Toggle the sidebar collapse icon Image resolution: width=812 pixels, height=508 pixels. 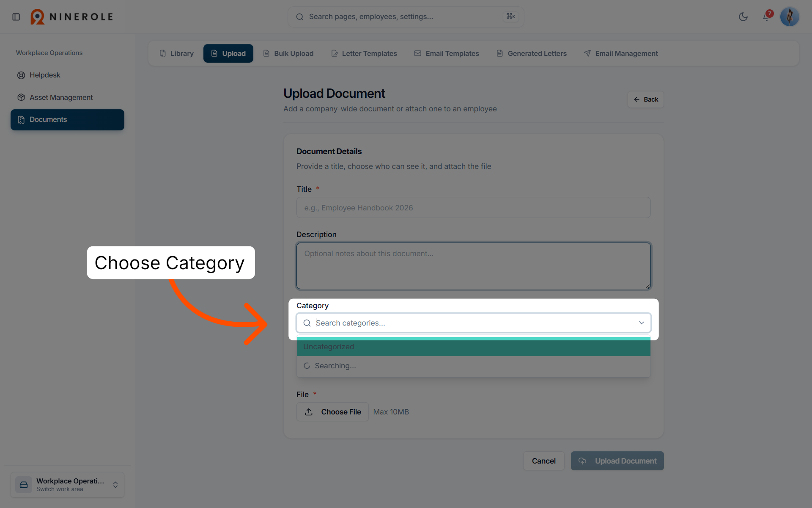(x=16, y=17)
